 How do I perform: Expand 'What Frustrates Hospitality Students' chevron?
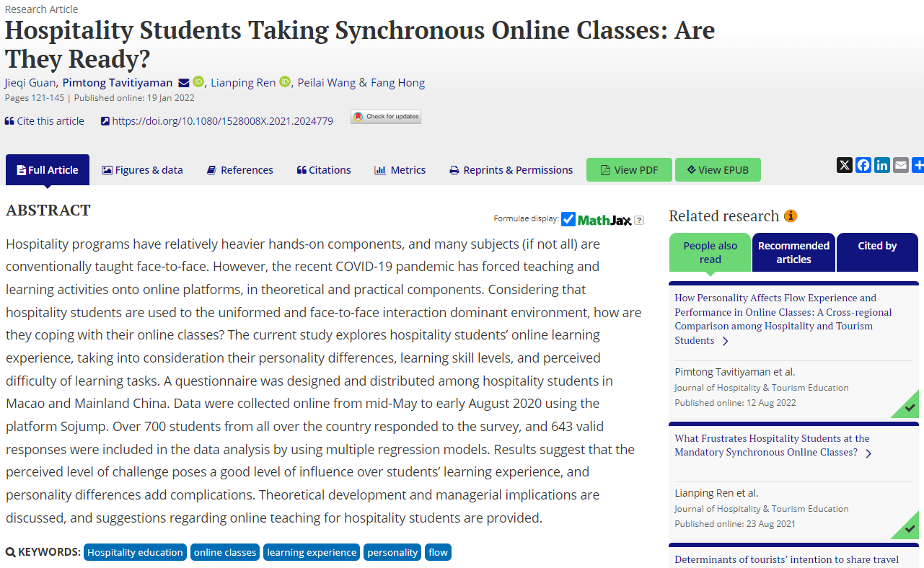coord(868,453)
